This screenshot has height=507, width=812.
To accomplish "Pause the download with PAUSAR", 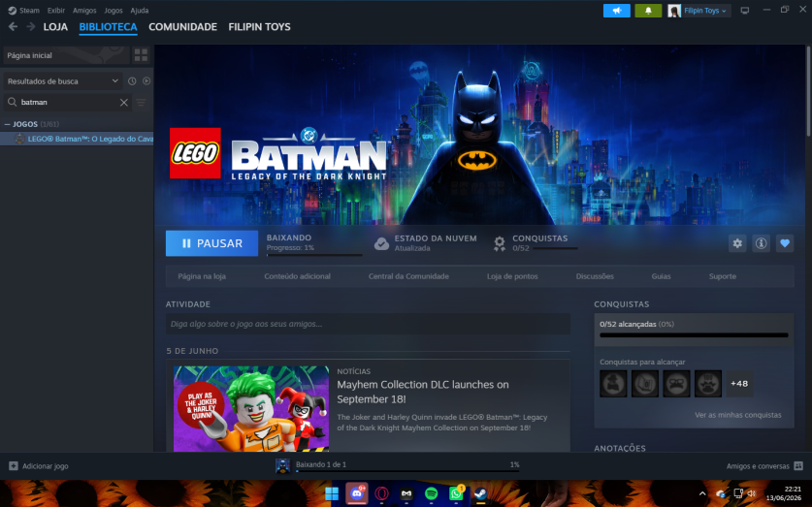I will pyautogui.click(x=211, y=243).
